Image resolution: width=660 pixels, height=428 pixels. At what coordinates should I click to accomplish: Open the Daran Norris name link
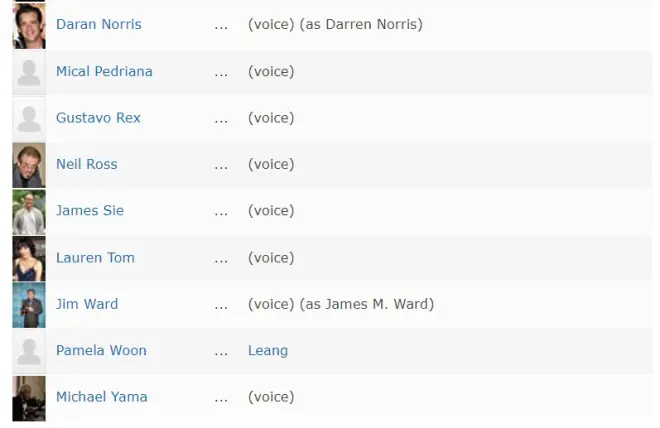(x=99, y=24)
